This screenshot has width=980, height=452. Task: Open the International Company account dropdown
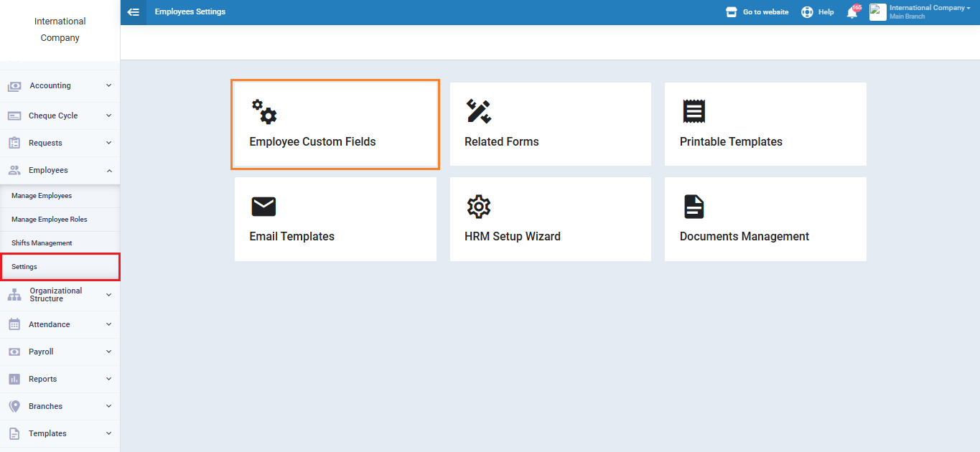click(929, 9)
